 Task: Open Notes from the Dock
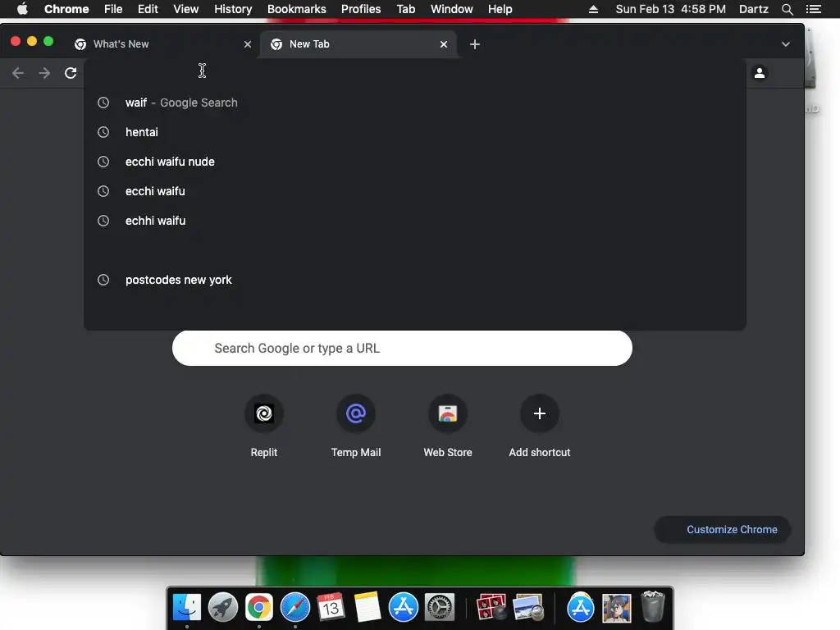click(367, 607)
